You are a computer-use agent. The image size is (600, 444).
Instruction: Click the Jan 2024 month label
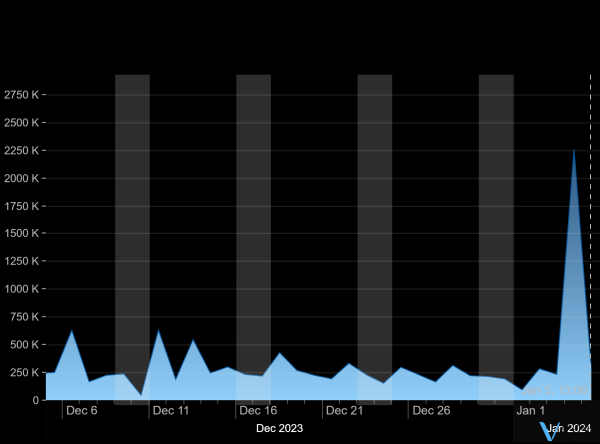click(572, 429)
